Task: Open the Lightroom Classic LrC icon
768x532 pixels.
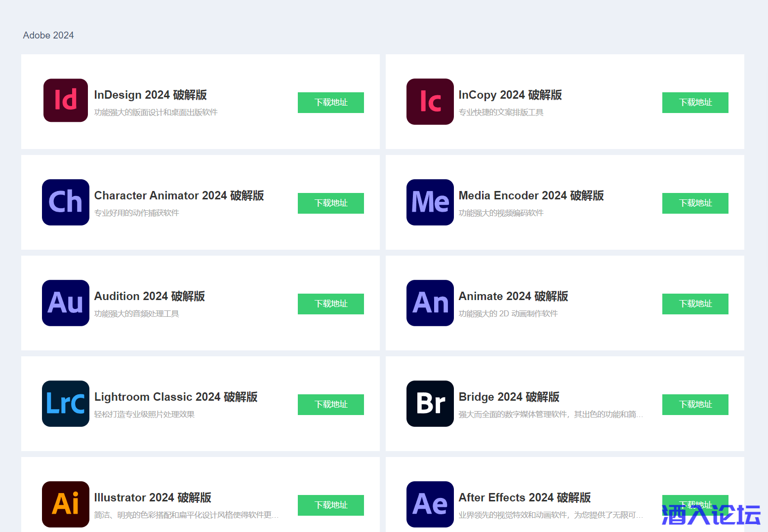Action: [66, 404]
